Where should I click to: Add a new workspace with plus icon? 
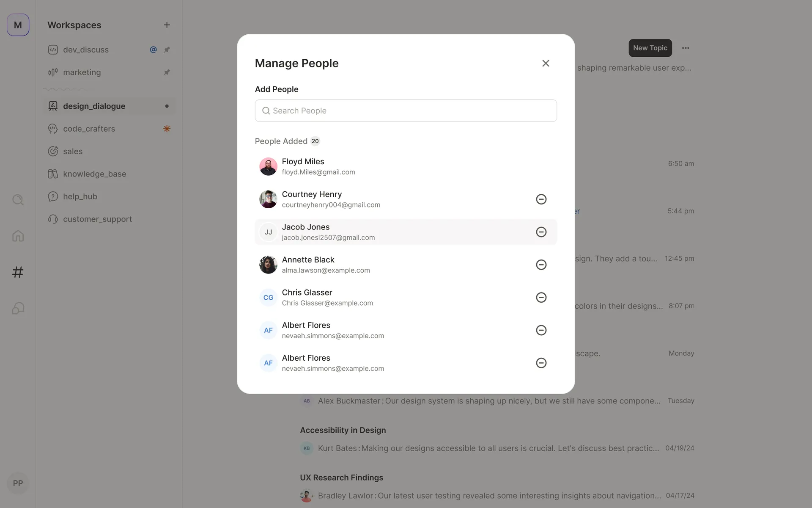coord(167,25)
